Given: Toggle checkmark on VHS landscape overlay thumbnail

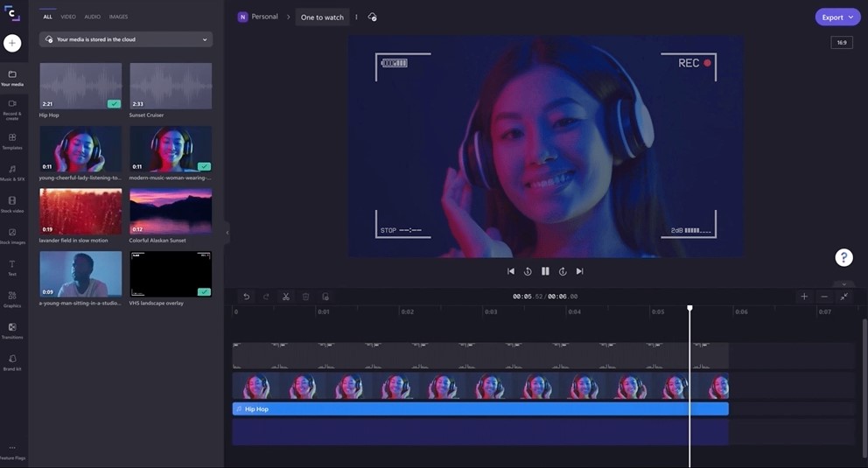Looking at the screenshot, I should click(204, 292).
